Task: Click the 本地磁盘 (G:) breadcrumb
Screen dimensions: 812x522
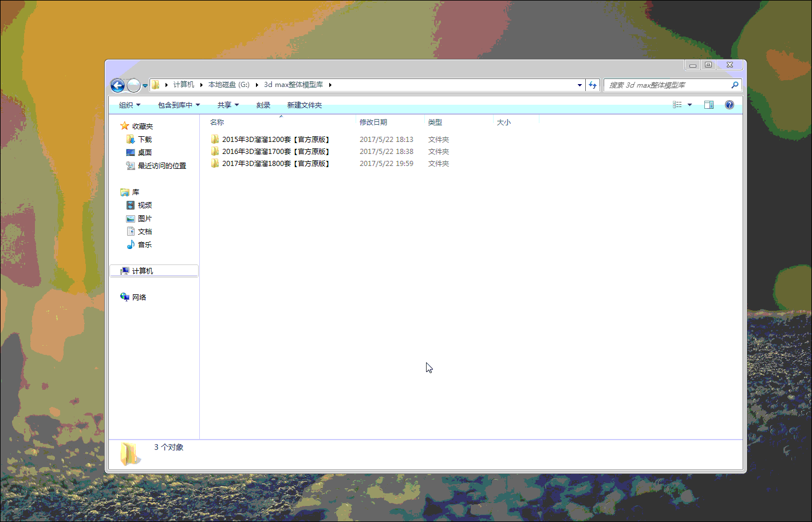Action: (x=228, y=85)
